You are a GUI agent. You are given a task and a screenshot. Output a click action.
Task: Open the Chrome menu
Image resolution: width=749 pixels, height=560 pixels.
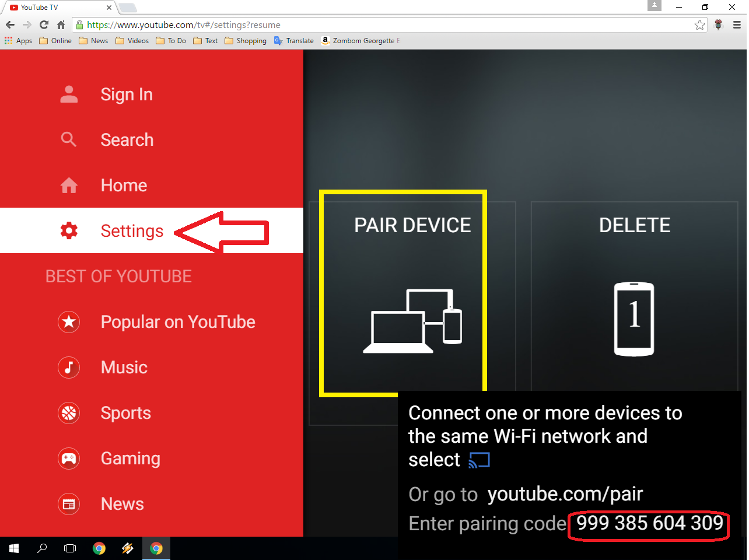point(737,25)
